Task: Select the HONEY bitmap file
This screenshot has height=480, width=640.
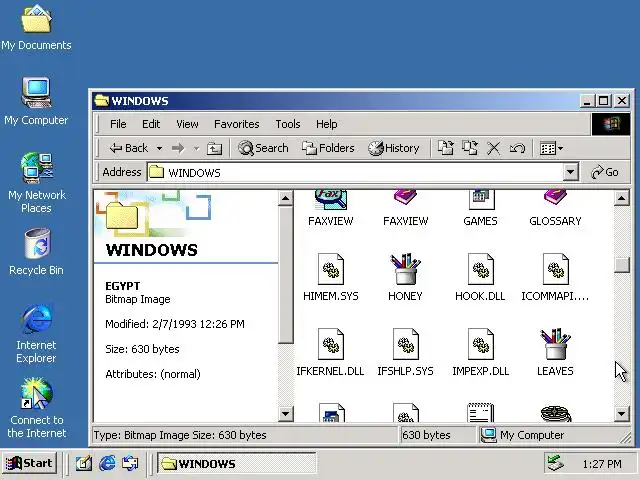Action: [405, 277]
